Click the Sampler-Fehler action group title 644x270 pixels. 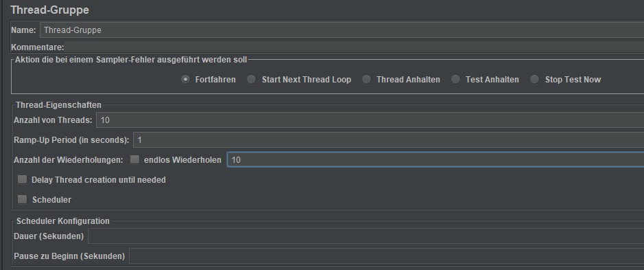(x=132, y=60)
